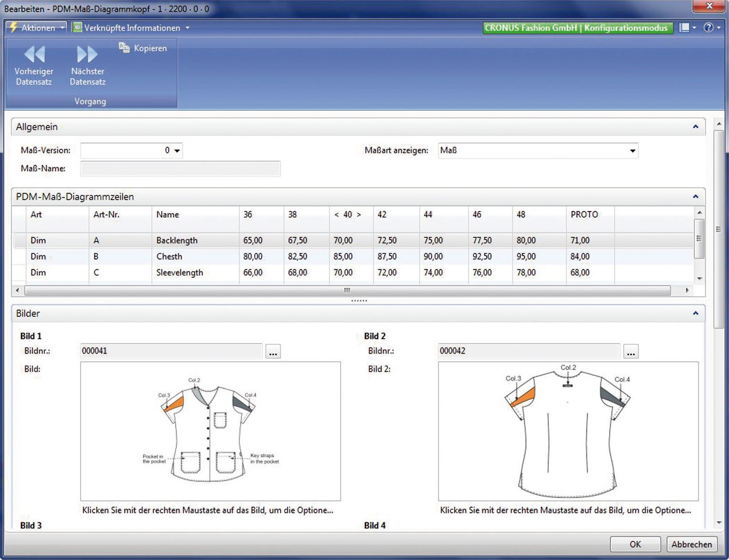729x560 pixels.
Task: Collapse the Allgemein section
Action: pos(695,127)
